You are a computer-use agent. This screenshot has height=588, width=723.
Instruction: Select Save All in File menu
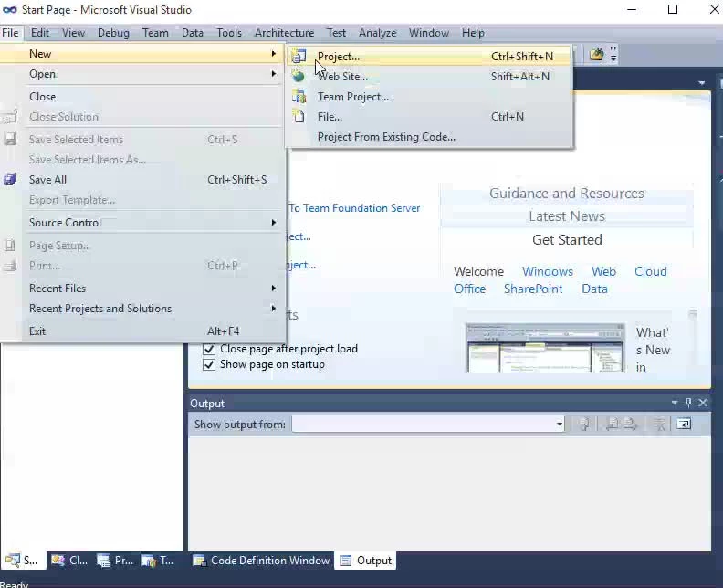coord(142,179)
